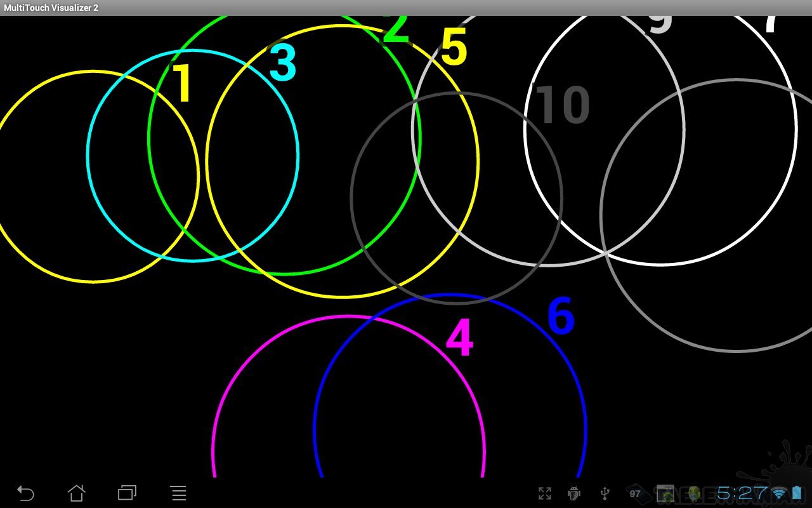The height and width of the screenshot is (508, 812).
Task: Click the fullscreen expand arrows icon
Action: click(544, 493)
